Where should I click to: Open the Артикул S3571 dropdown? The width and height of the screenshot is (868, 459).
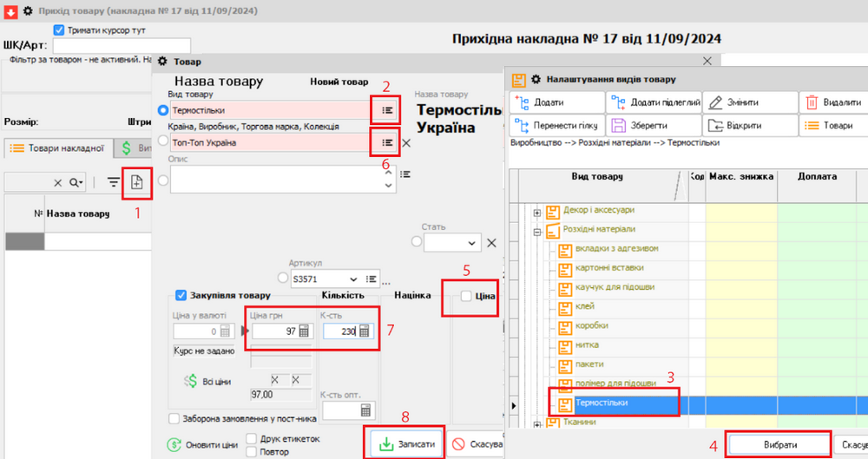[352, 279]
